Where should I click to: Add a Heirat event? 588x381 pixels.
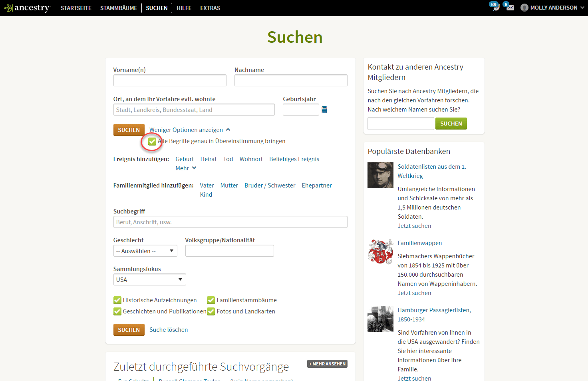(x=209, y=159)
